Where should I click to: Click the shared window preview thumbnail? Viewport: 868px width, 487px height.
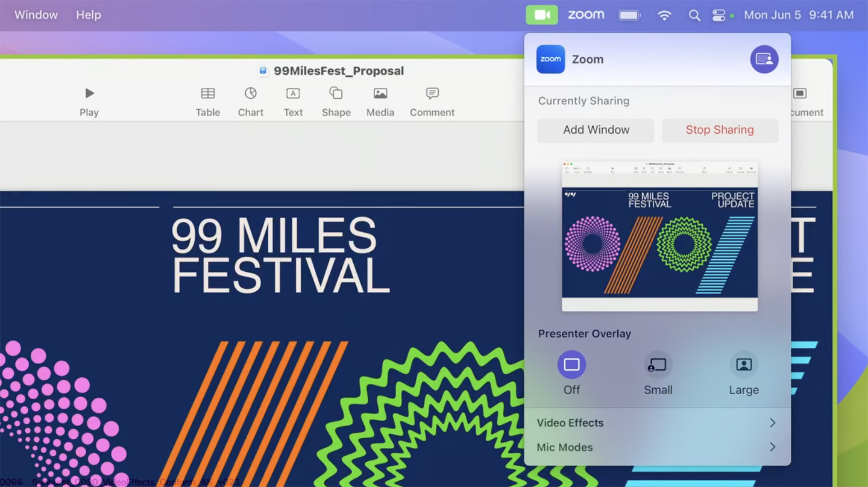point(659,236)
